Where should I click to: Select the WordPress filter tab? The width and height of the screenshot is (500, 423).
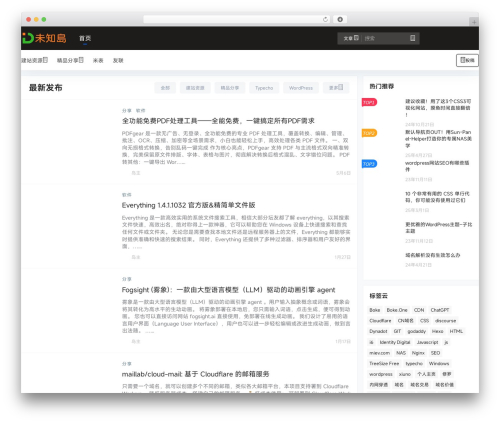(301, 88)
